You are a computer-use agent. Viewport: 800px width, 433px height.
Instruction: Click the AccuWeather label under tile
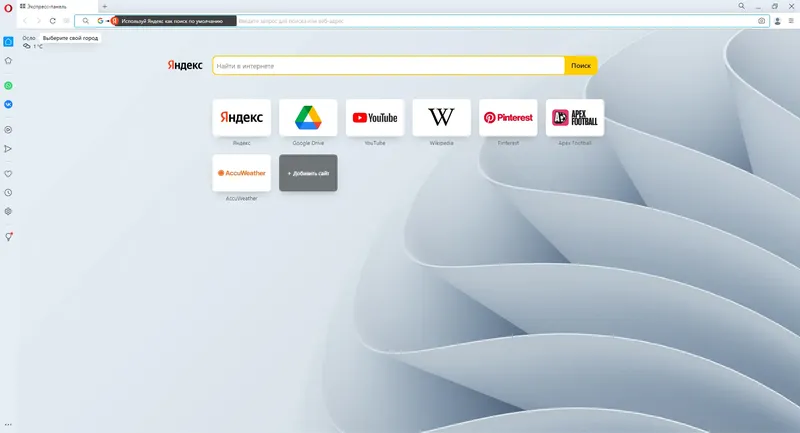pos(241,198)
